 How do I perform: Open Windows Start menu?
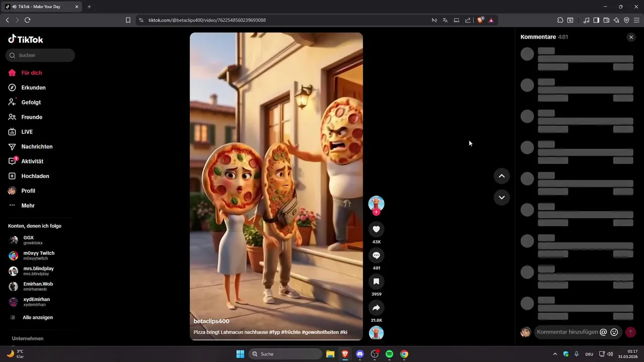pyautogui.click(x=240, y=354)
